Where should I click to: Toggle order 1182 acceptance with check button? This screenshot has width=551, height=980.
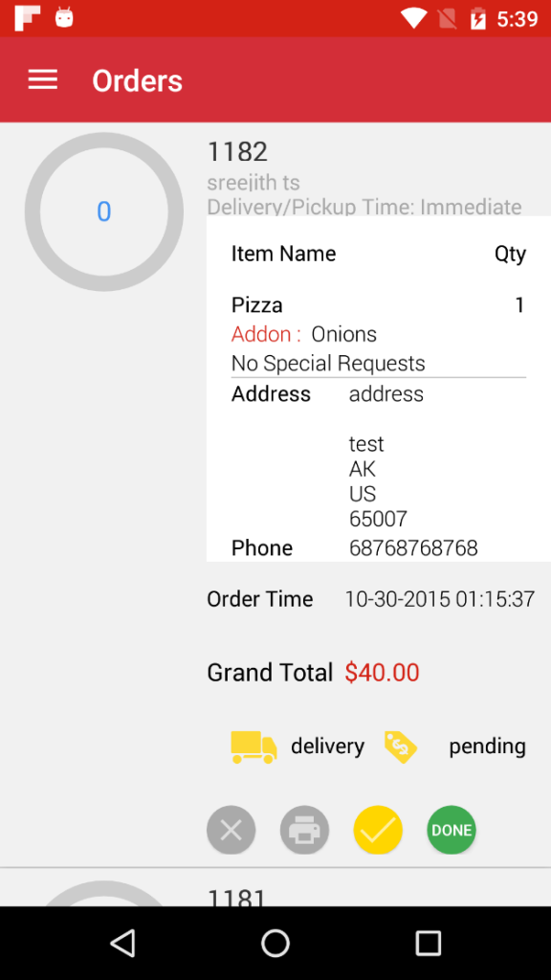point(377,830)
